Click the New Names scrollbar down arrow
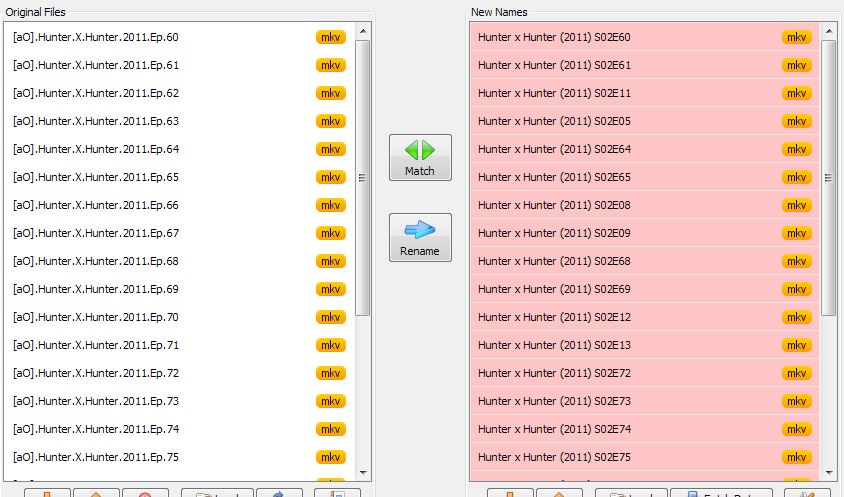Viewport: 844px width, 497px height. click(x=828, y=473)
